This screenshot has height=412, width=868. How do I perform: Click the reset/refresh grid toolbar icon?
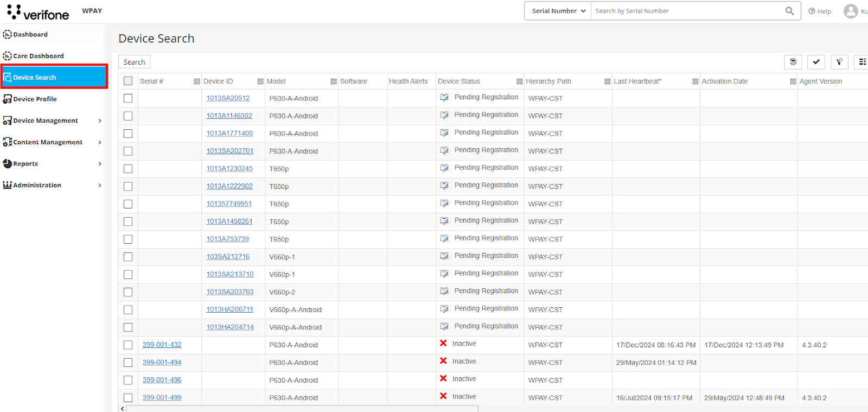793,62
